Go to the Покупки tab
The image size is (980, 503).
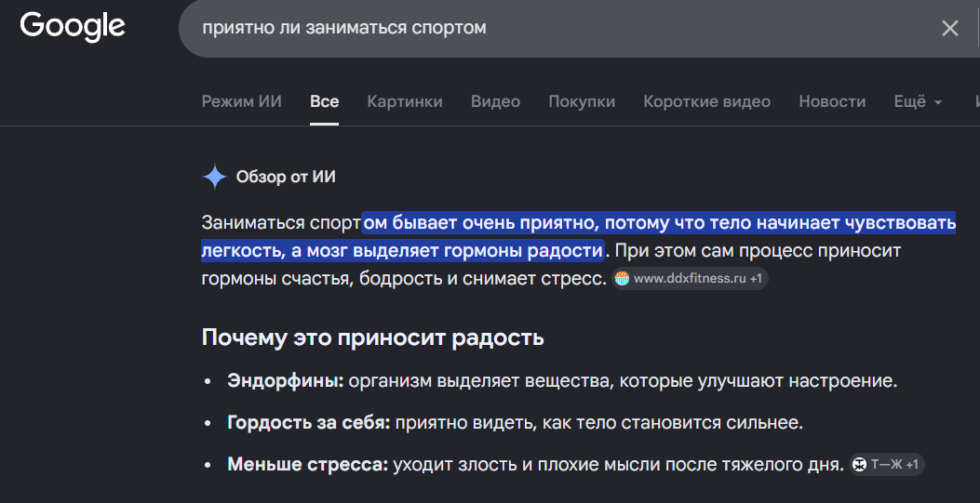(582, 101)
